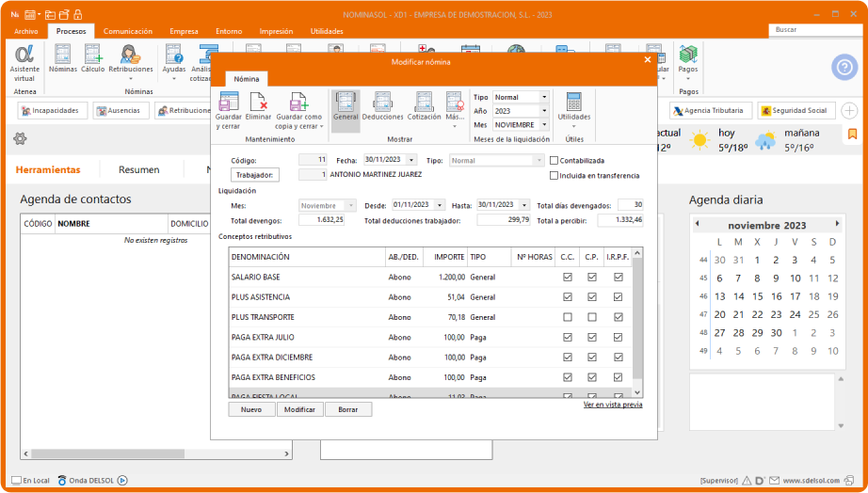Toggle C.C. checkbox for SALARIO BASE
868x493 pixels.
coord(568,278)
